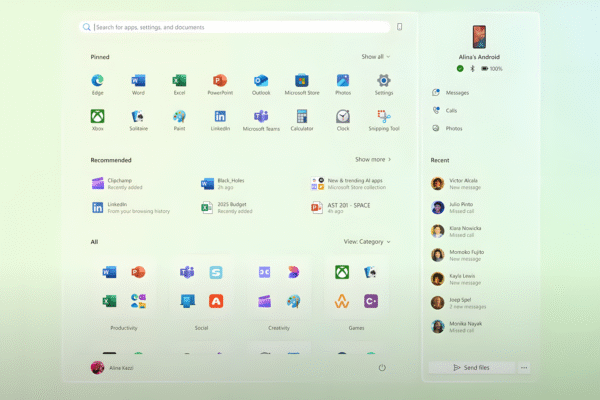Click the search apps, settings, documents field
Viewport: 600px width, 400px height.
[235, 27]
